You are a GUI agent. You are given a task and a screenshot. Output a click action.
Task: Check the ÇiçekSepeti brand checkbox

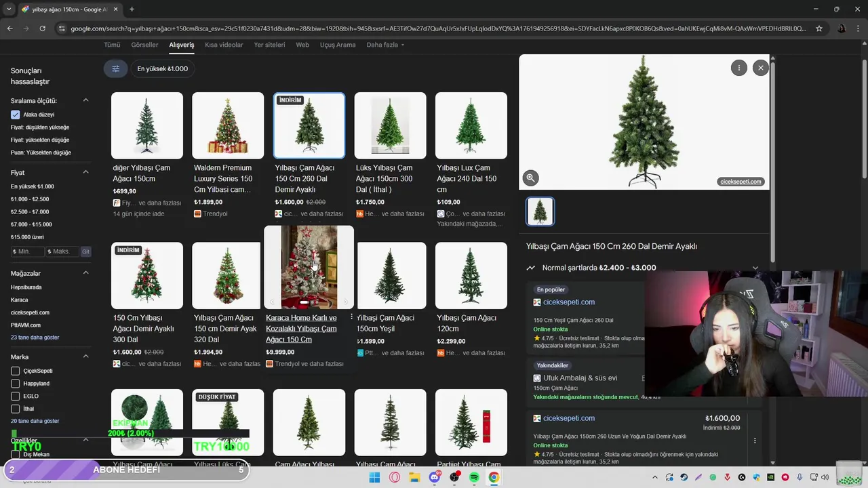pyautogui.click(x=15, y=371)
